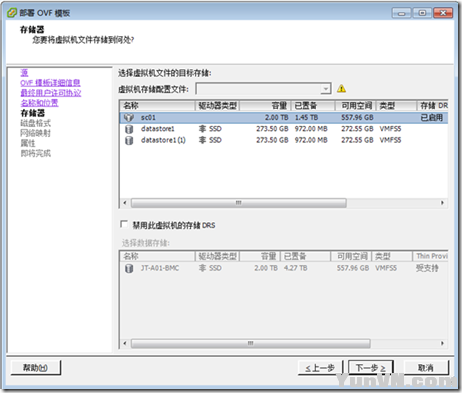This screenshot has width=462, height=393.
Task: Click the 网络映射 step in sidebar
Action: click(x=36, y=133)
